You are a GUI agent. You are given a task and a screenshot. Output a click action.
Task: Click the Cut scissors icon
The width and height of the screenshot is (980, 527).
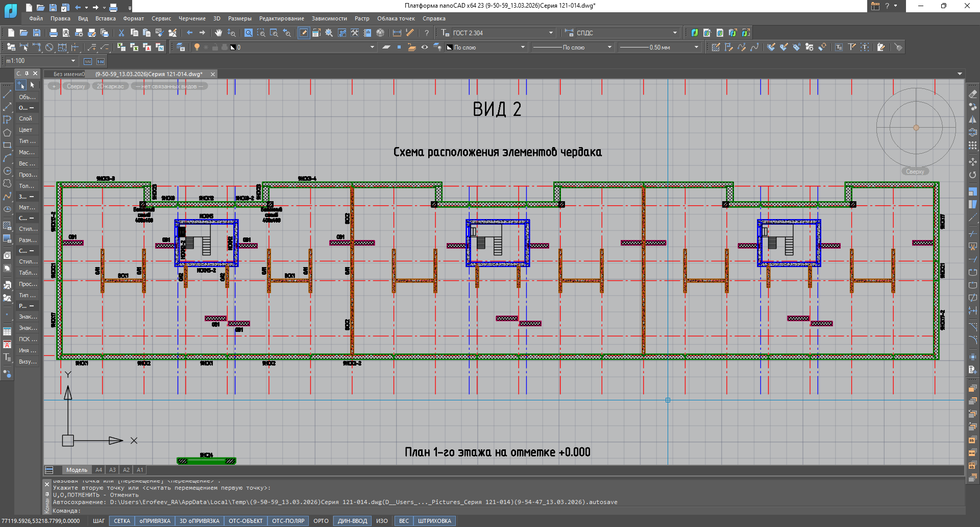coord(121,33)
